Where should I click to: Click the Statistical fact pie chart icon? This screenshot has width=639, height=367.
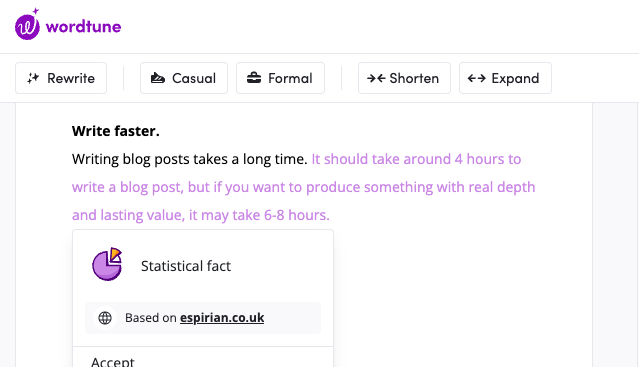107,264
